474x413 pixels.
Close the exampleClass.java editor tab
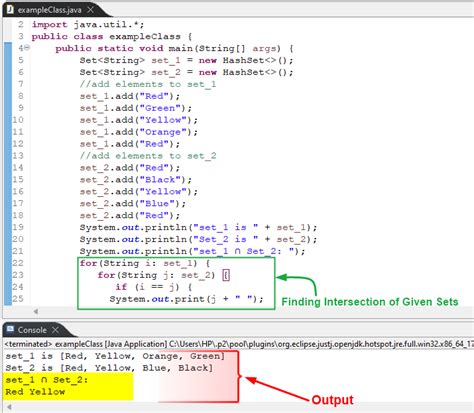[x=90, y=10]
